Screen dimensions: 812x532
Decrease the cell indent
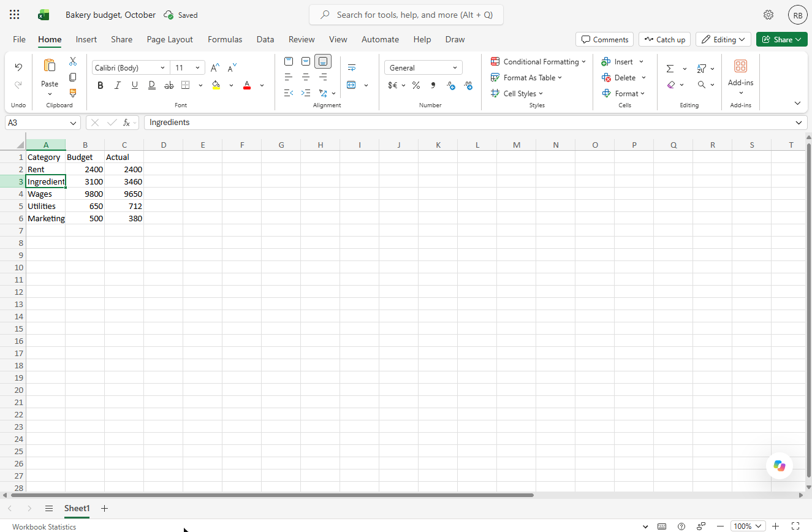pyautogui.click(x=289, y=93)
